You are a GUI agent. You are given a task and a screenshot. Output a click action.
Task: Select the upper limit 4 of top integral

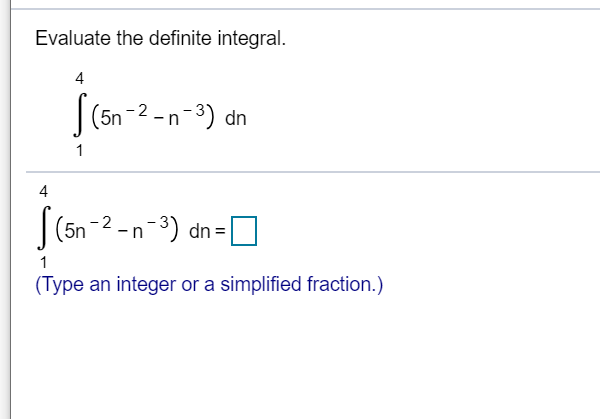[x=80, y=77]
